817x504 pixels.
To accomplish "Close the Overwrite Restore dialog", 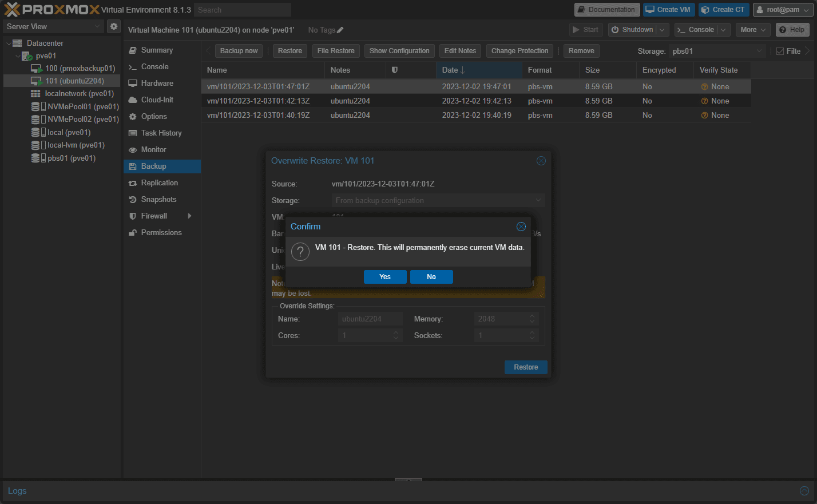I will (x=541, y=161).
